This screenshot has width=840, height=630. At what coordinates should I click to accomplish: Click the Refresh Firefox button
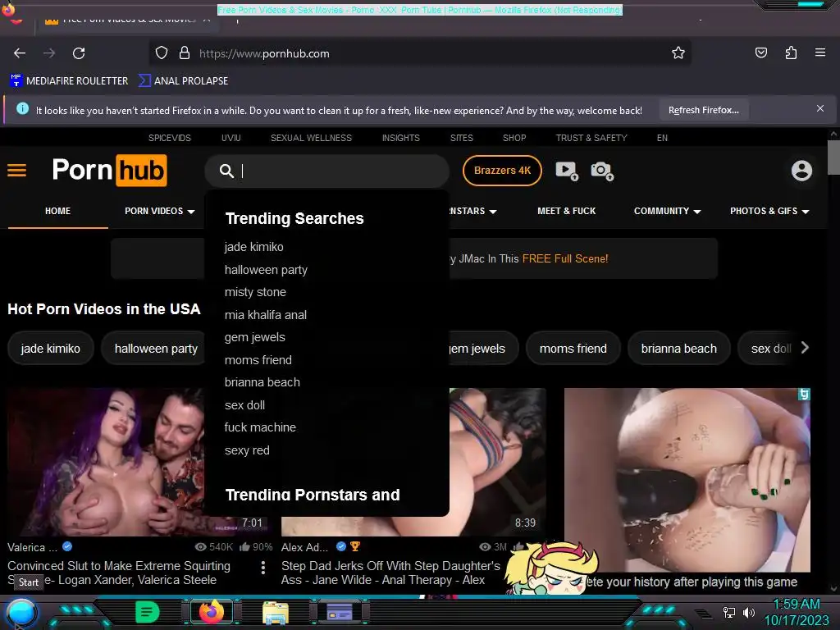pyautogui.click(x=703, y=110)
